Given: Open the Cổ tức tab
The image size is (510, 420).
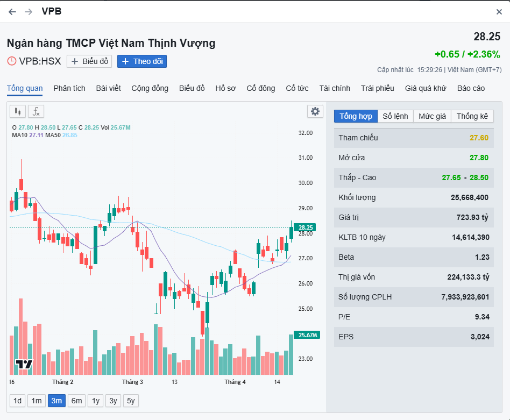Looking at the screenshot, I should (297, 88).
